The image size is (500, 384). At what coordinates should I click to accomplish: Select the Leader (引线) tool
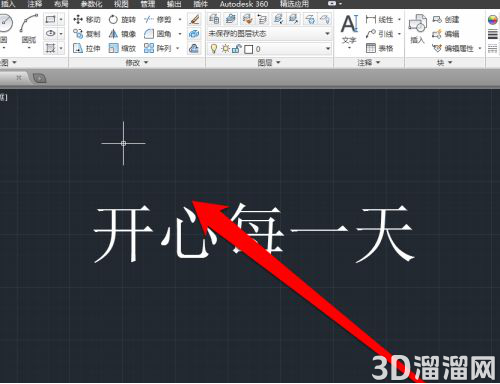coord(379,34)
